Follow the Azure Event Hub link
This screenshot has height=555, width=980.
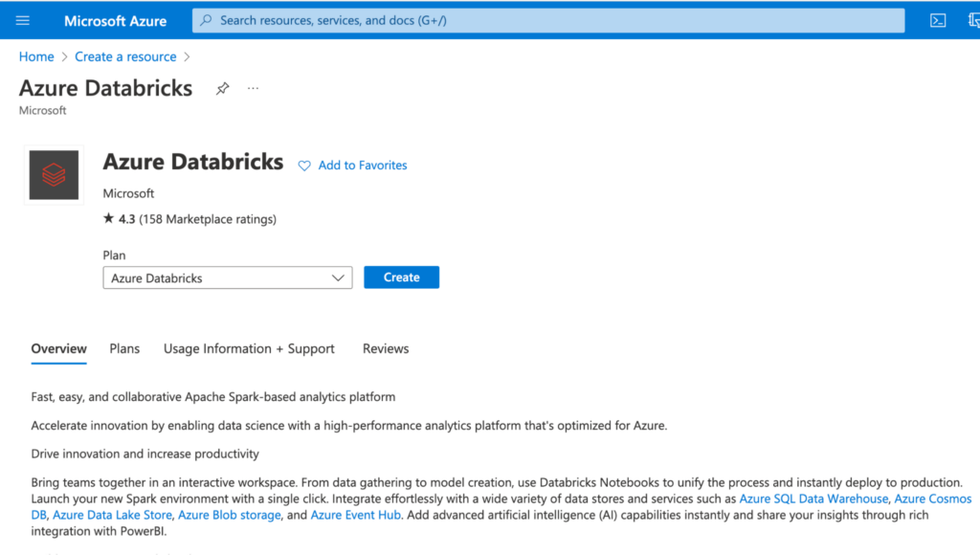point(356,515)
